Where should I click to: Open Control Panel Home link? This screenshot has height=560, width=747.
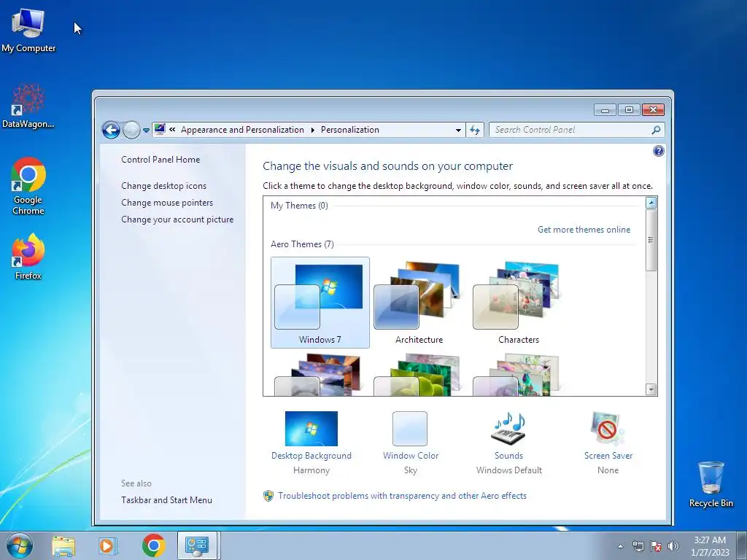160,160
